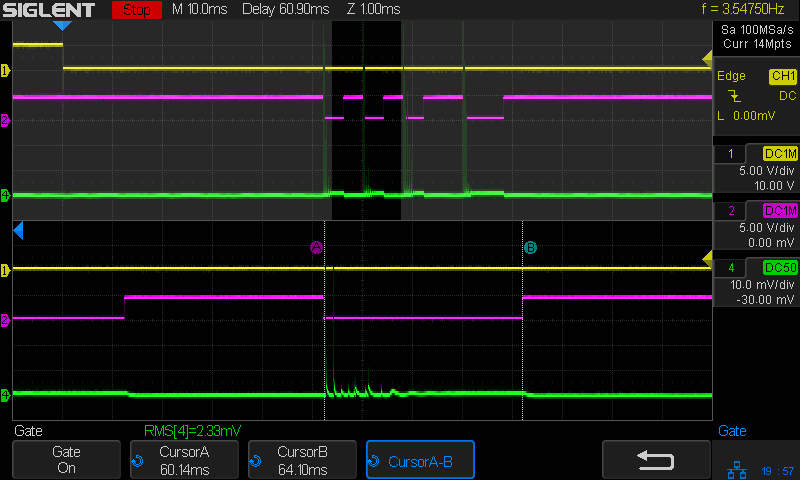Select the CursorA-B softkey
This screenshot has width=800, height=480.
[x=420, y=459]
